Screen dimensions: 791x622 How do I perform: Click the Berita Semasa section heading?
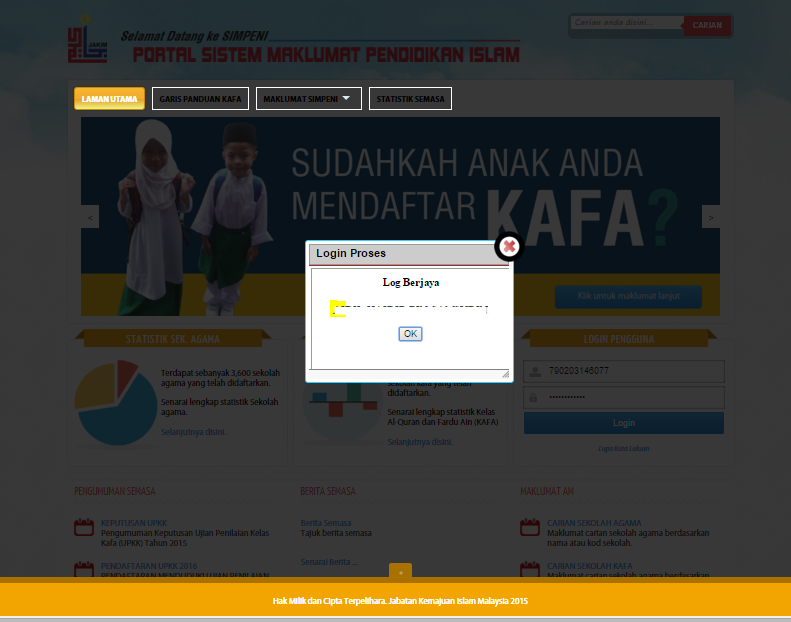(x=328, y=491)
